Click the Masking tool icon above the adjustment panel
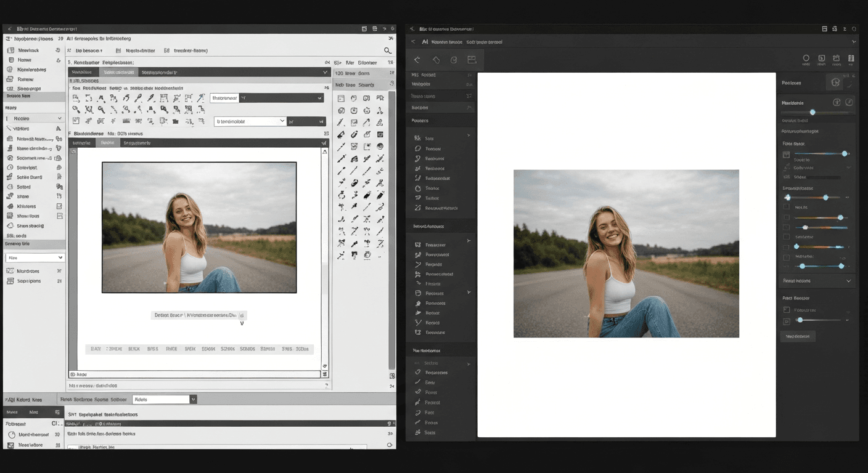 point(835,82)
